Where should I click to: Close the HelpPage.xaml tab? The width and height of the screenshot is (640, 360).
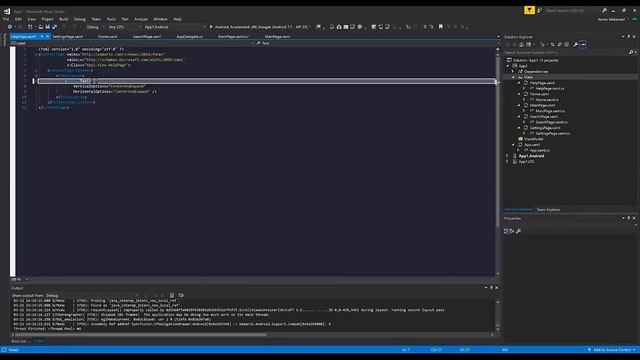[x=47, y=37]
